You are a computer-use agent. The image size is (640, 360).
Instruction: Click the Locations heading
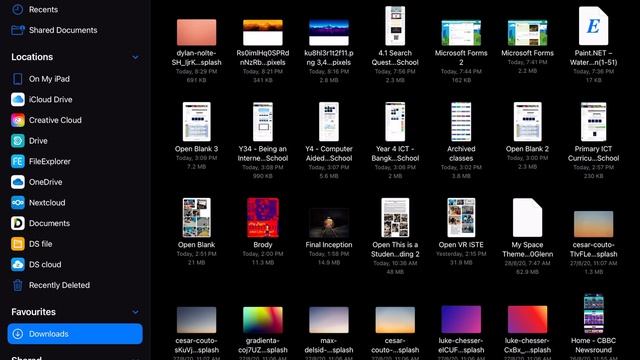[32, 57]
